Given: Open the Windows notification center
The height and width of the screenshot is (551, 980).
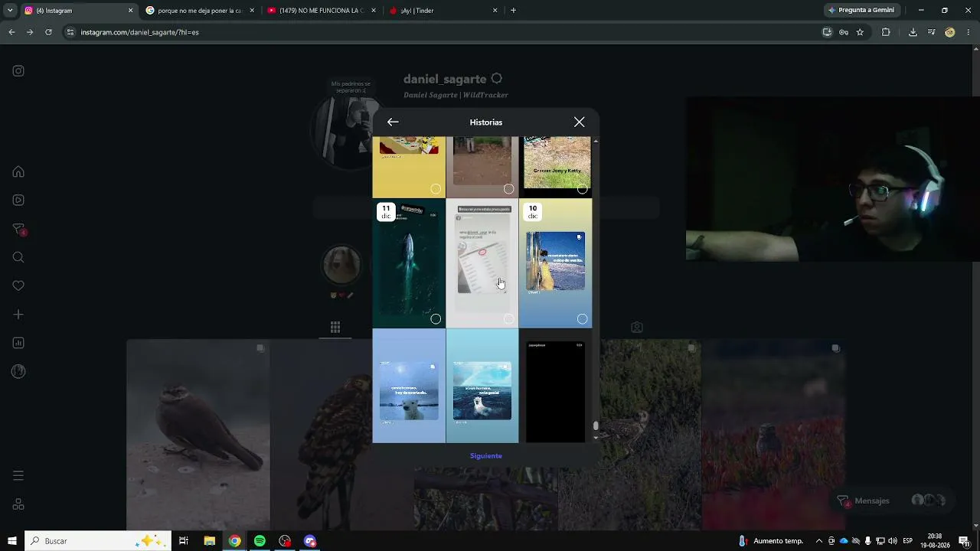Looking at the screenshot, I should [x=964, y=541].
